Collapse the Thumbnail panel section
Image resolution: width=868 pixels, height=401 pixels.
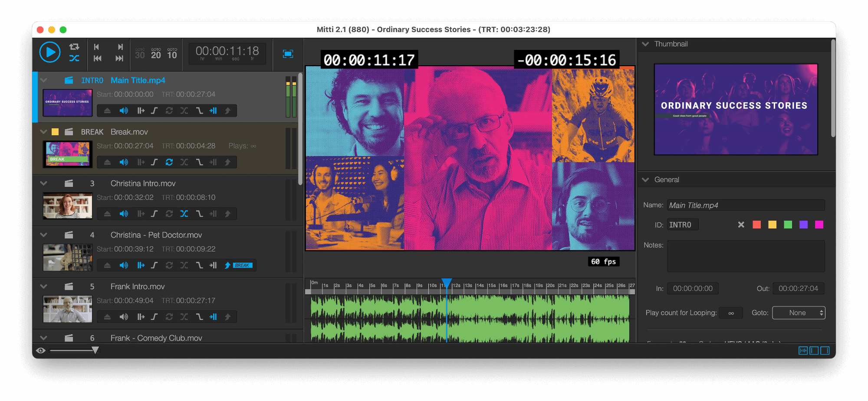pyautogui.click(x=645, y=44)
